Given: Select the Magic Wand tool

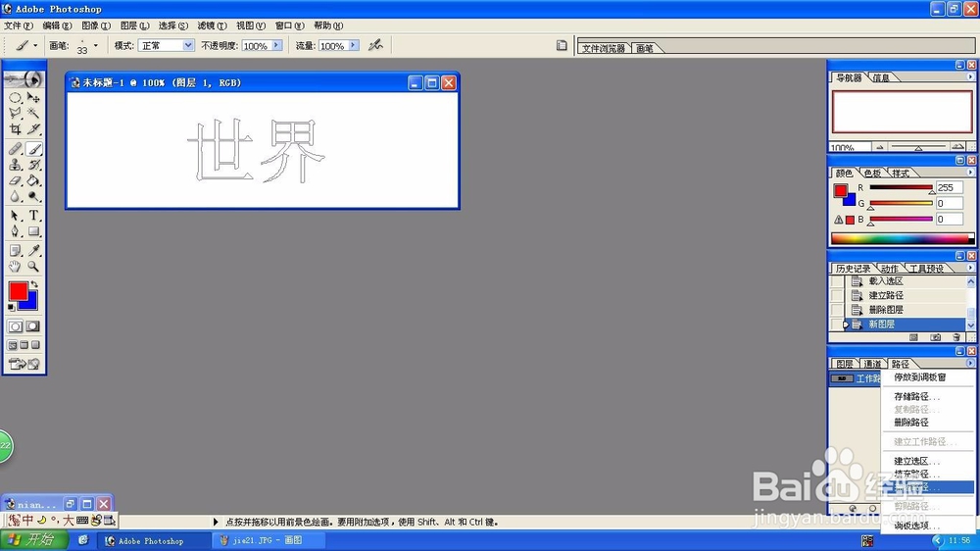Looking at the screenshot, I should tap(33, 114).
